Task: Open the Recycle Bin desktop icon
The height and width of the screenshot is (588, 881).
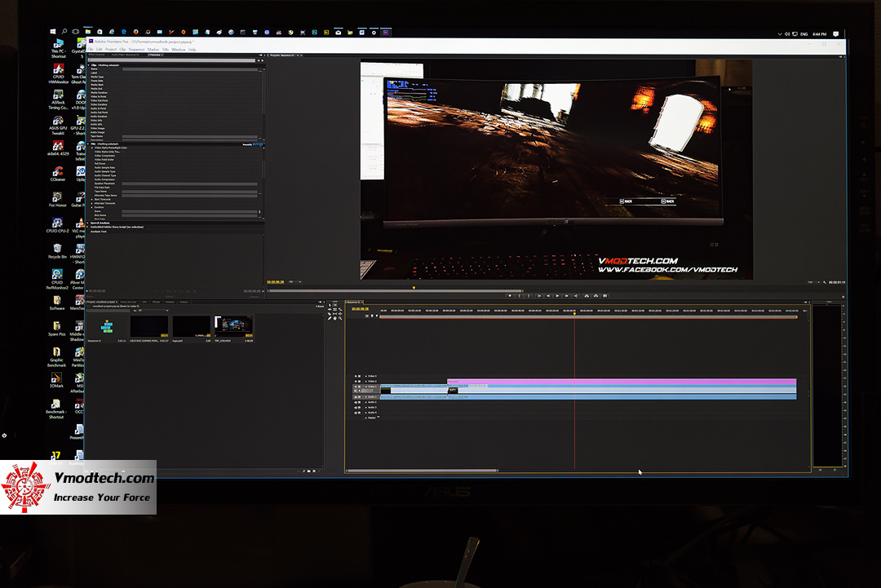Action: click(57, 250)
